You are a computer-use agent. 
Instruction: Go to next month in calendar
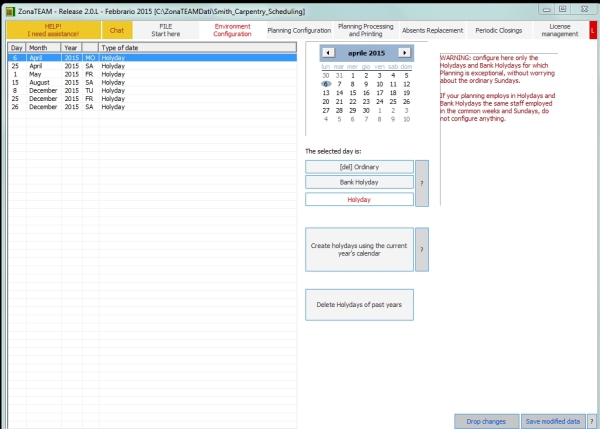point(404,53)
